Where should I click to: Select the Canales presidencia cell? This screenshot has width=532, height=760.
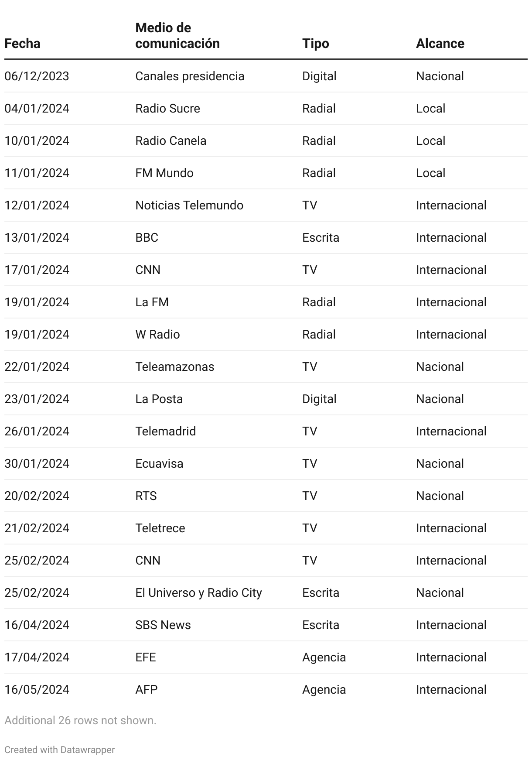tap(190, 76)
